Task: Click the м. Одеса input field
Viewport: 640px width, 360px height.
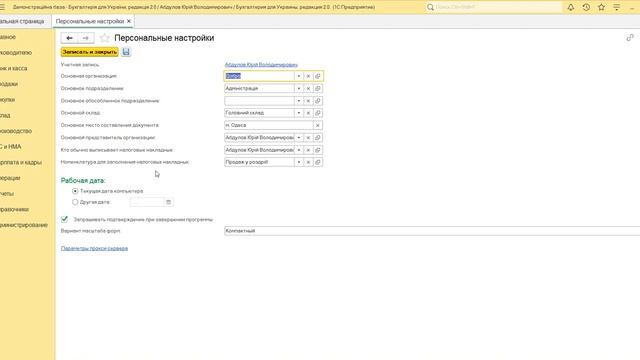Action: coord(269,125)
